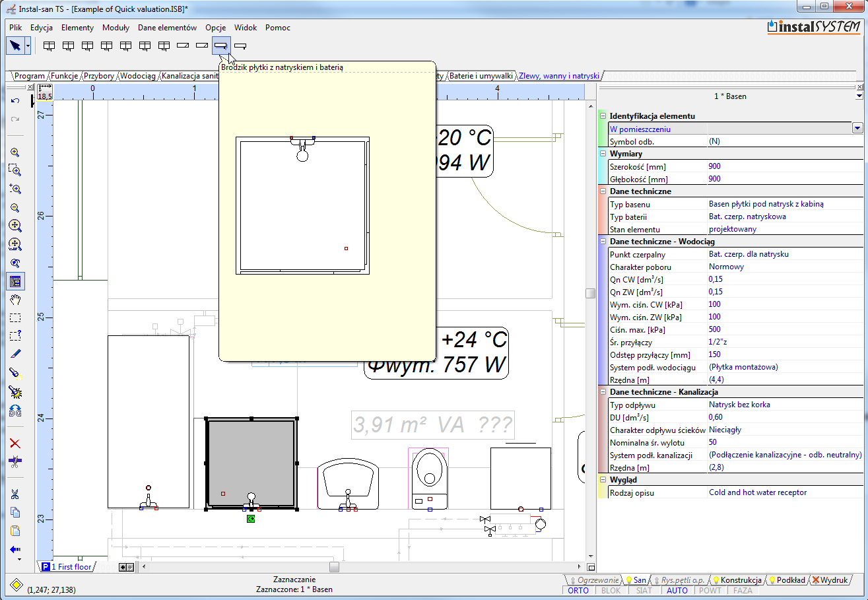Click the zoom out magnifier icon
The width and height of the screenshot is (868, 600).
click(x=15, y=207)
